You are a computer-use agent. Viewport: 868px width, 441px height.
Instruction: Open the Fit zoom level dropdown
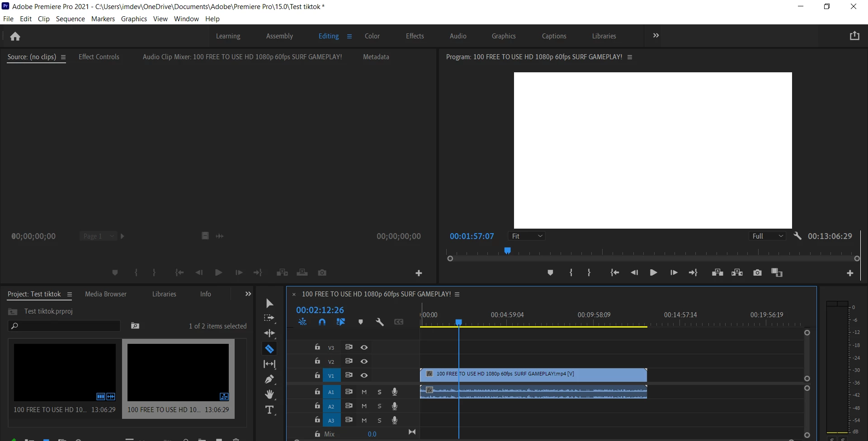527,236
